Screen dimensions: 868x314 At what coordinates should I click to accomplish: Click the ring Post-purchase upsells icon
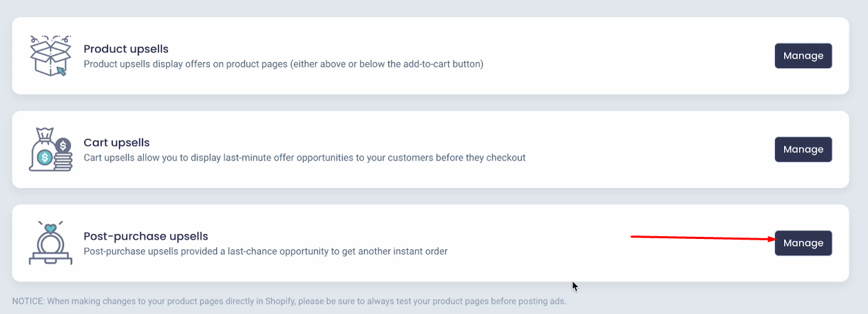[50, 243]
